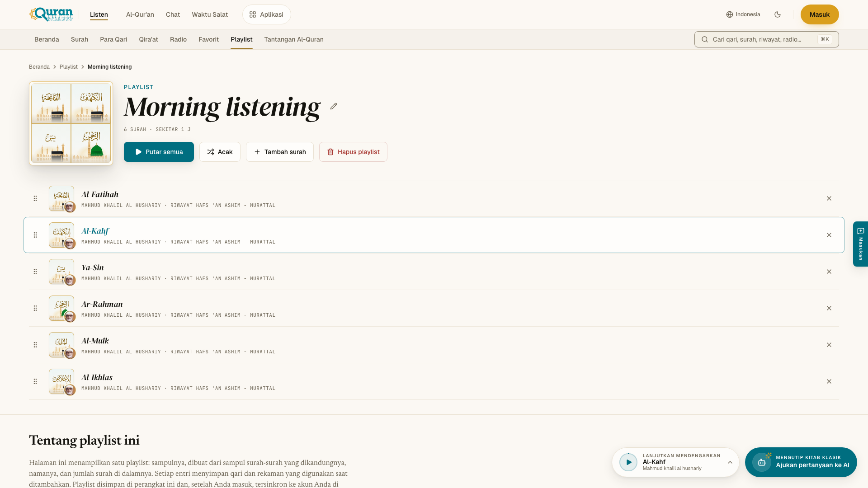
Task: Shuffle the playlist with Acak
Action: (220, 152)
